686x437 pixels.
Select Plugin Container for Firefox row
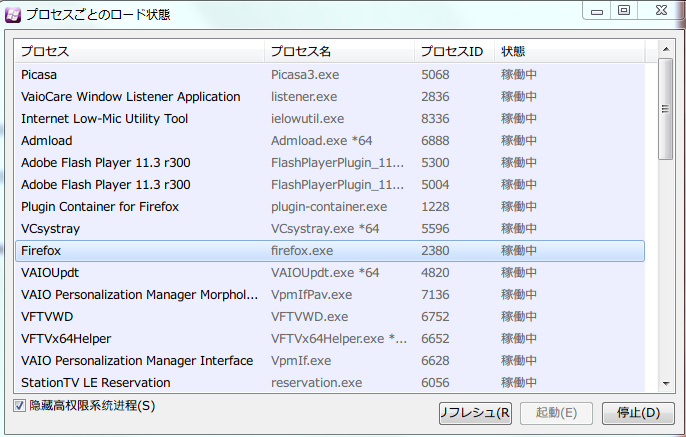click(330, 206)
